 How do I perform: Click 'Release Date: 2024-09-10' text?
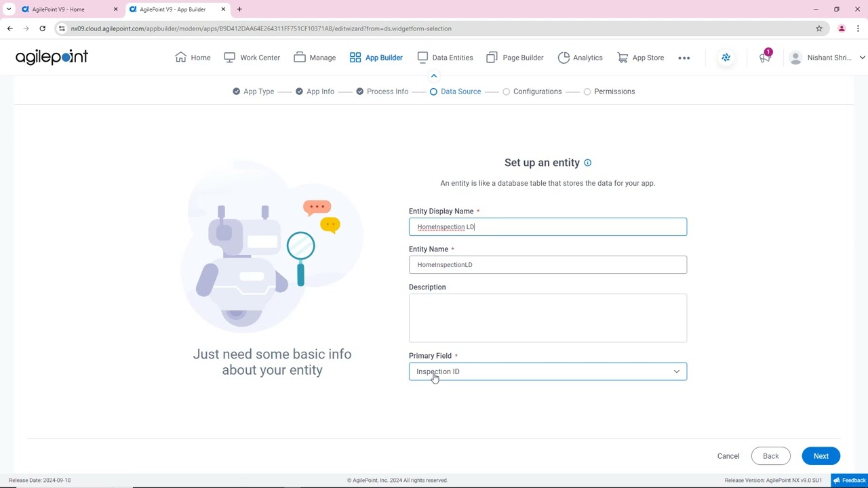click(40, 481)
